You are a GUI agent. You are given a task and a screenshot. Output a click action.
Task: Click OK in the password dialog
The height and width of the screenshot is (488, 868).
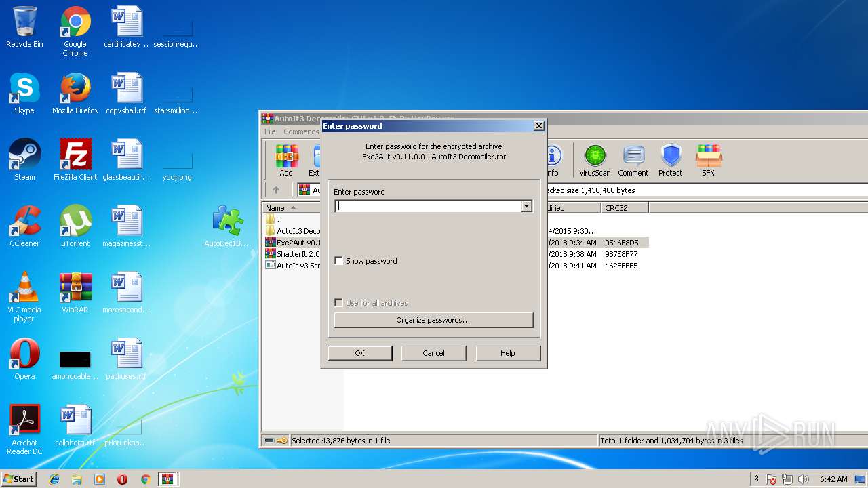click(359, 353)
